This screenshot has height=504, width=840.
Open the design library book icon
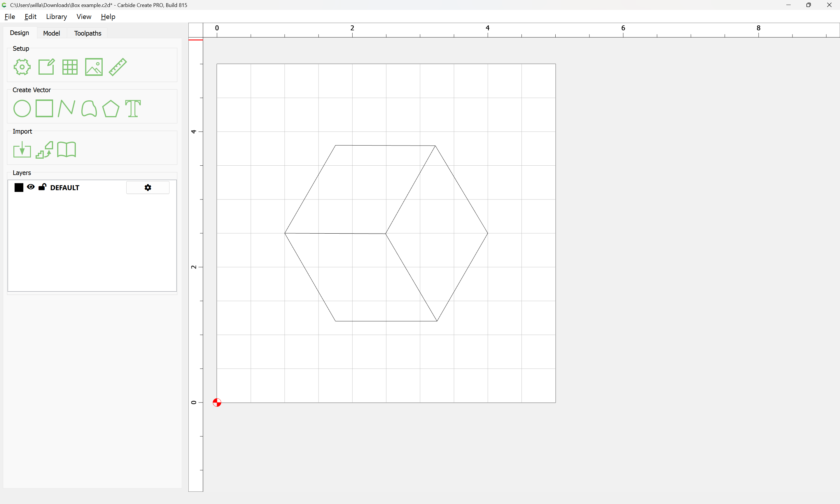coord(66,149)
